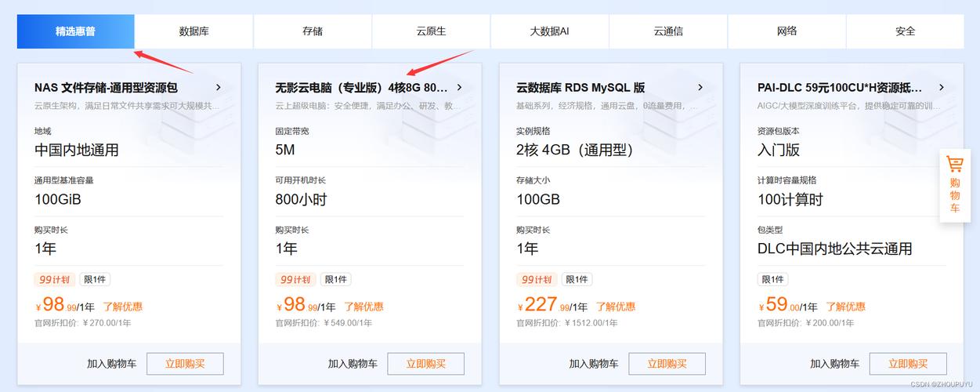Click the 无影云电脑（专业版）title
The image size is (980, 392).
point(361,88)
